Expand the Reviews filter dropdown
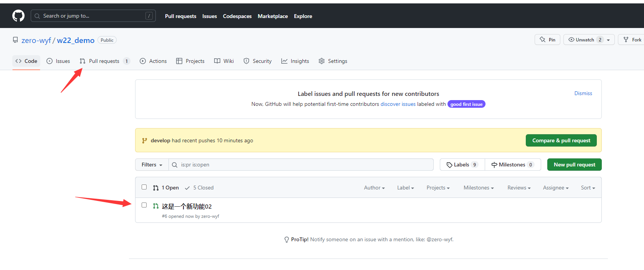 519,188
